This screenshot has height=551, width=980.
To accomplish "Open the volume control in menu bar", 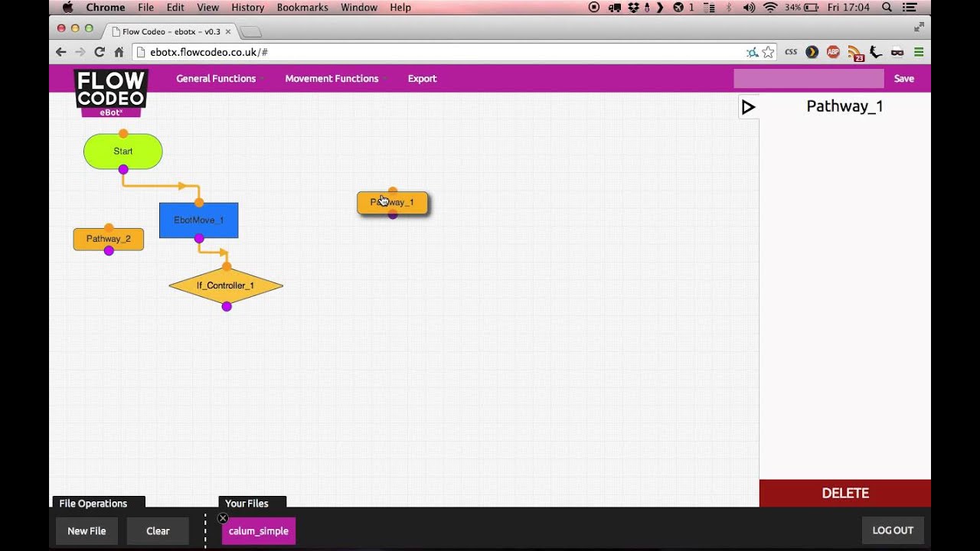I will (x=750, y=8).
